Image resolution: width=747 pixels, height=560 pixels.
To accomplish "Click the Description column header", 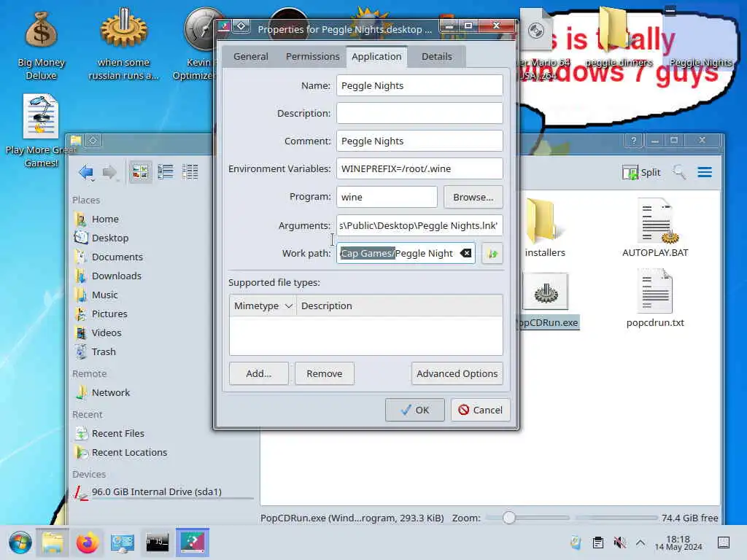I will (399, 306).
